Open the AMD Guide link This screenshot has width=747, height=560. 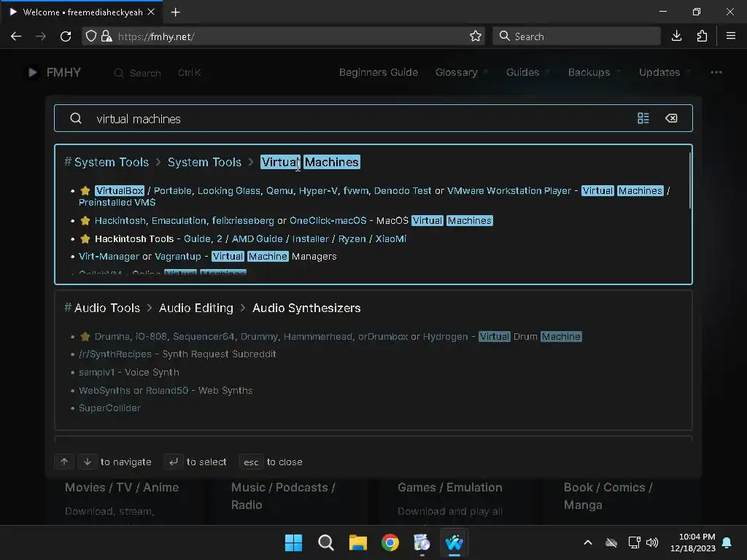tap(258, 238)
